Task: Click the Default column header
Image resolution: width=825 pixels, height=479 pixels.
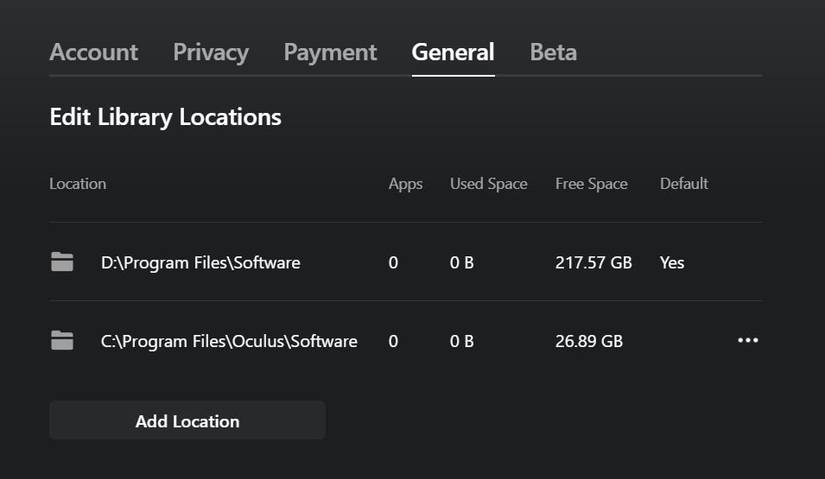Action: (x=684, y=184)
